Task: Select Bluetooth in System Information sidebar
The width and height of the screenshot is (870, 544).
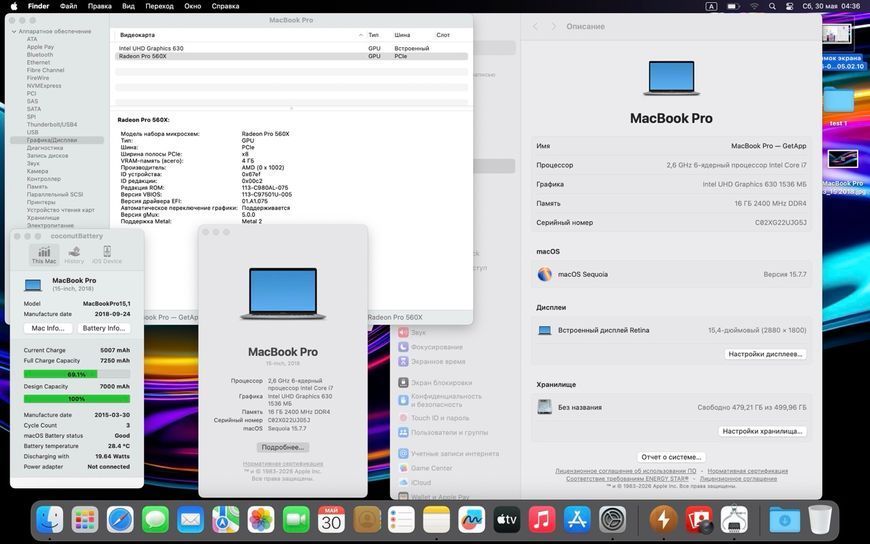Action: [40, 55]
